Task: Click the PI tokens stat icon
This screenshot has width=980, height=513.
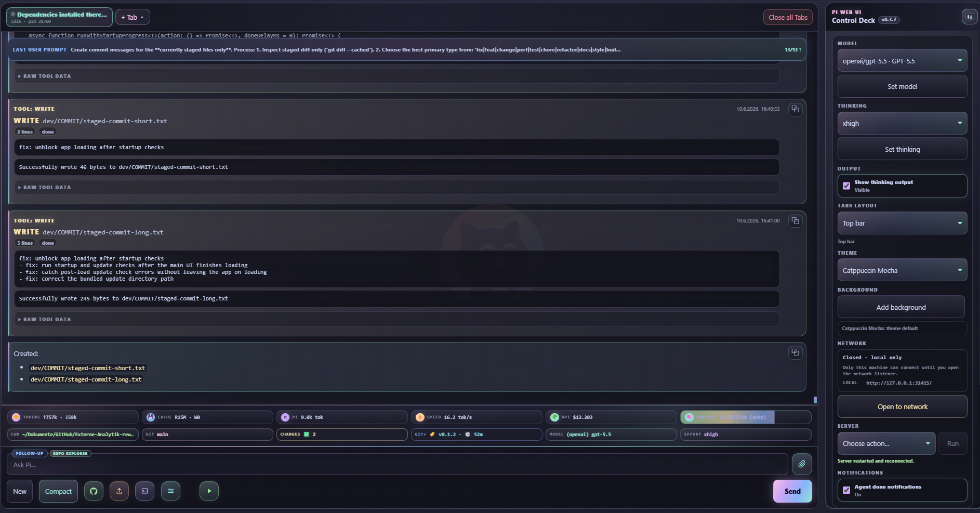Action: (x=285, y=417)
